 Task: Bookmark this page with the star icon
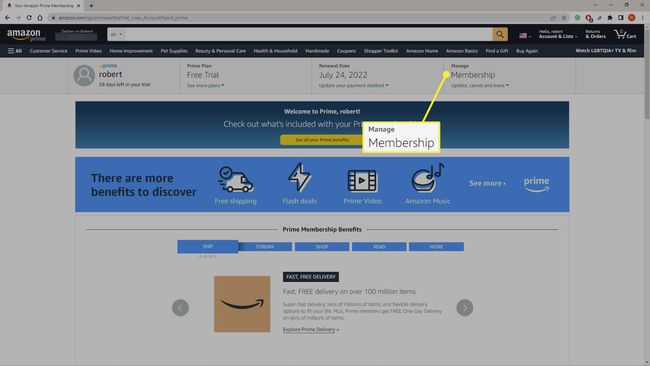564,17
